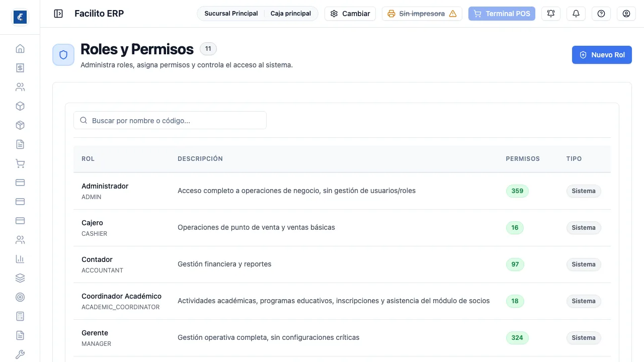The width and height of the screenshot is (644, 362).
Task: Click the ACADEMIC_COORDINATOR role code
Action: 120,307
